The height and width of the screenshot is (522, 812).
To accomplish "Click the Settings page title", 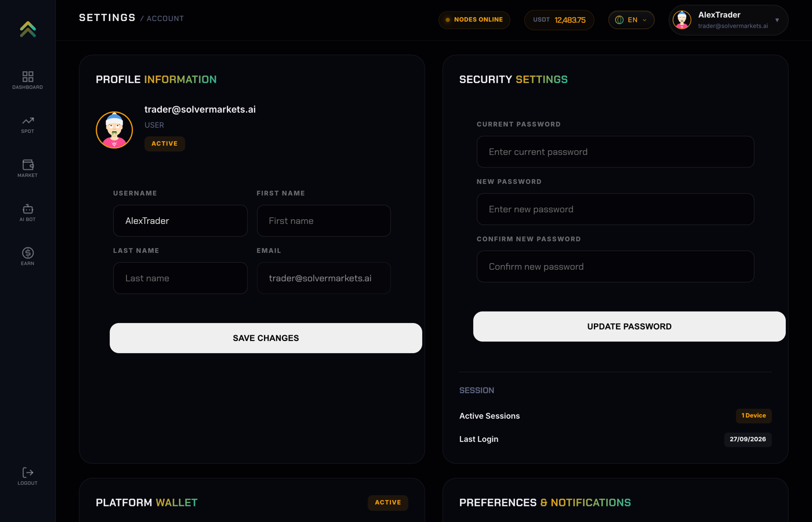I will pyautogui.click(x=107, y=18).
